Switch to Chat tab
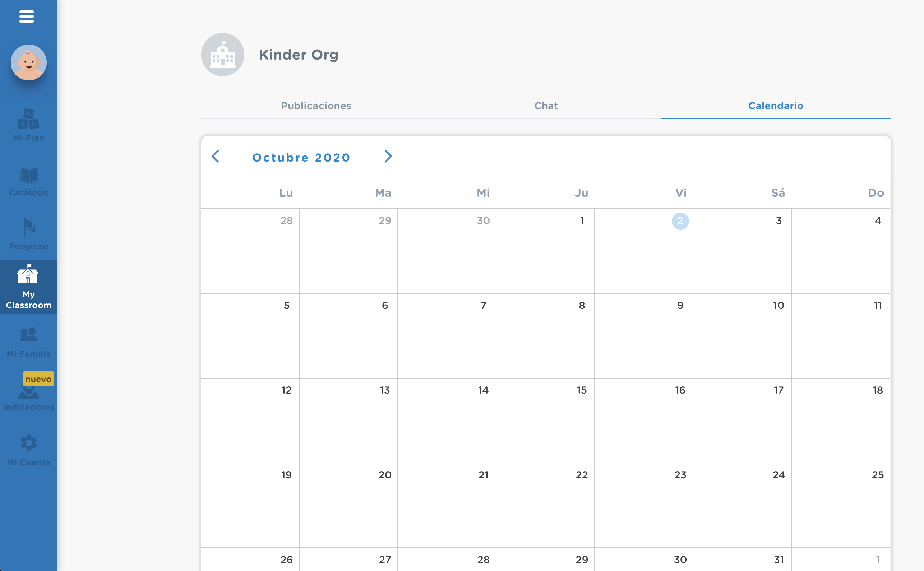 [x=545, y=106]
